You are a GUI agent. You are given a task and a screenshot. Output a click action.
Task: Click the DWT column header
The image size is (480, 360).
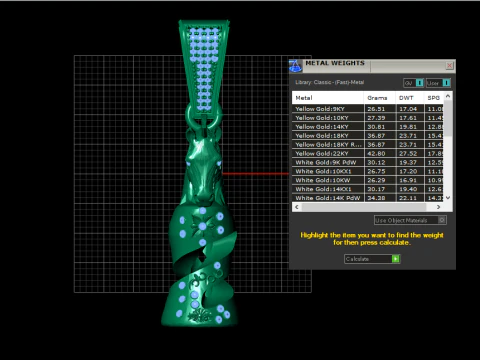[x=410, y=98]
